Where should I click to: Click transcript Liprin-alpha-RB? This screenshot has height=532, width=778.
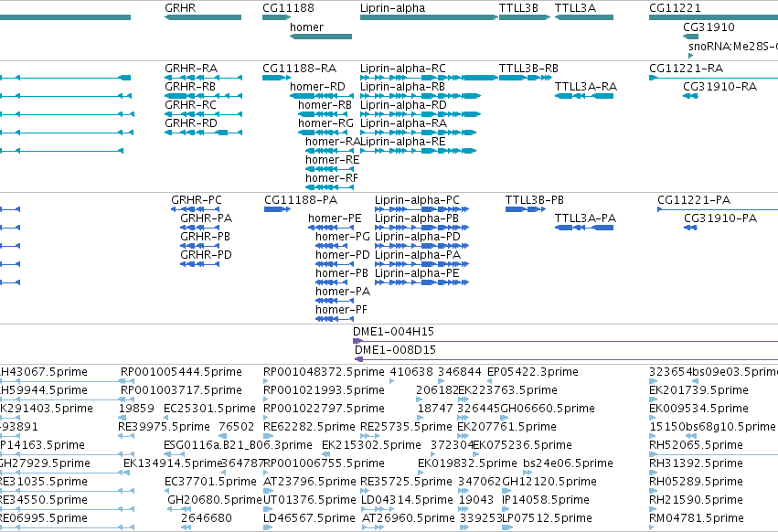(421, 96)
